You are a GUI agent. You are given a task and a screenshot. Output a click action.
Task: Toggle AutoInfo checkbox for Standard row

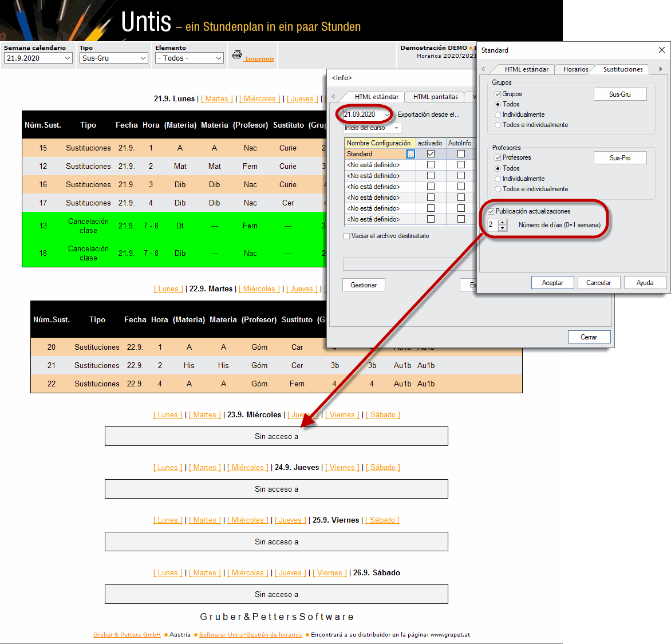pos(461,153)
